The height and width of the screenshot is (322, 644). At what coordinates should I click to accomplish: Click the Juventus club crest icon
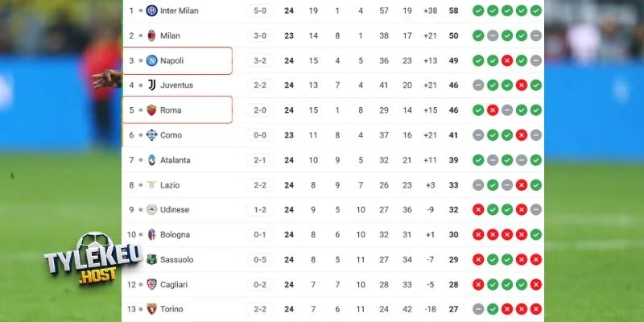click(151, 85)
